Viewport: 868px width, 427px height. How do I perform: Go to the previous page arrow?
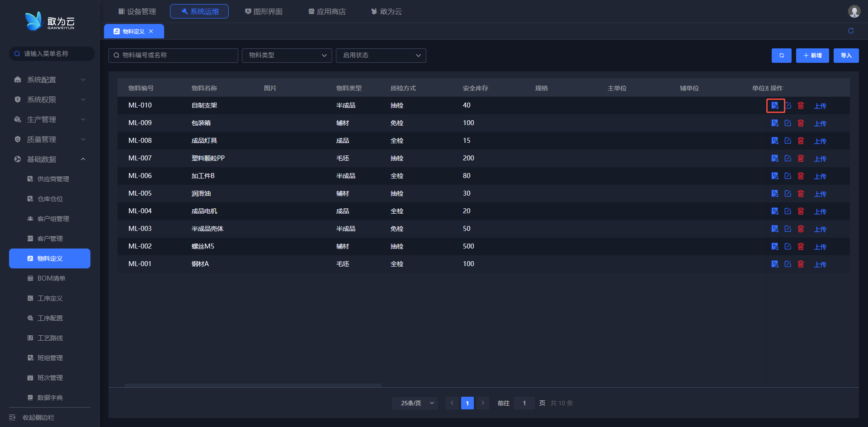pyautogui.click(x=452, y=403)
